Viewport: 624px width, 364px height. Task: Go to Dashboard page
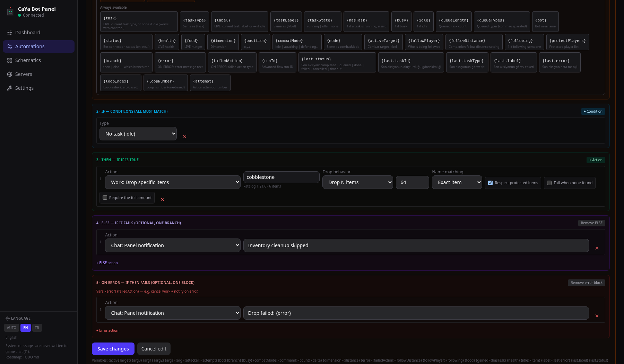(x=38, y=33)
